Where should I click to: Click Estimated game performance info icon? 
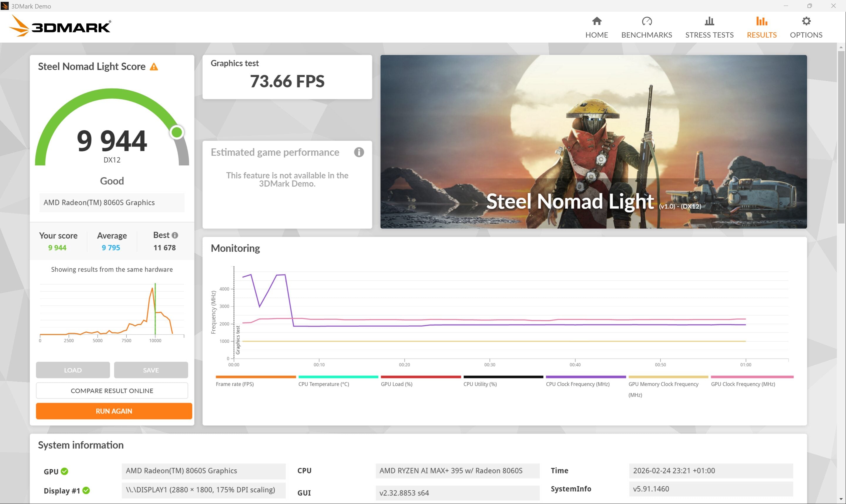coord(359,152)
